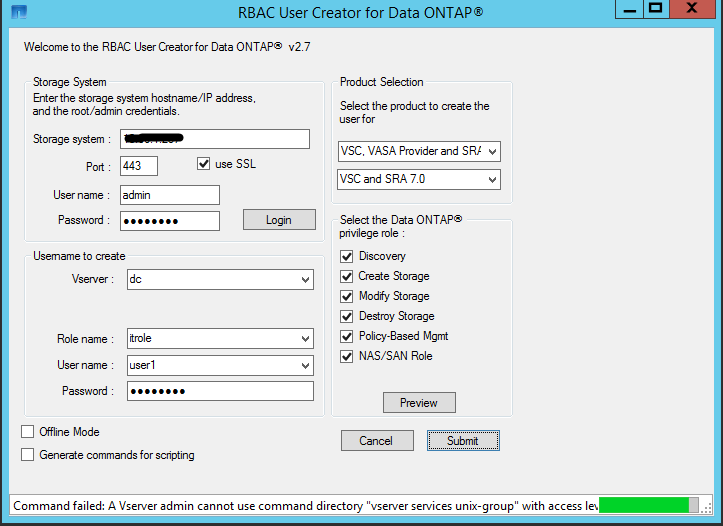Enable Generate commands for scripting

click(28, 455)
